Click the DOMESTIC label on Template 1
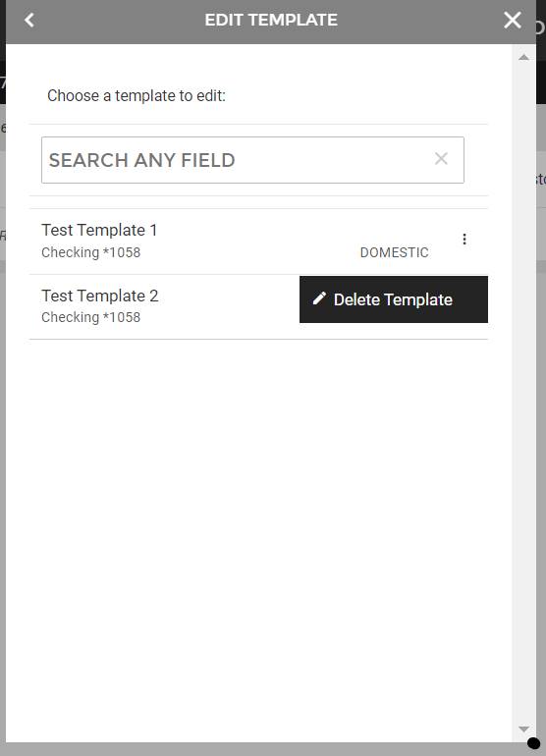Viewport: 546px width, 756px height. click(394, 252)
